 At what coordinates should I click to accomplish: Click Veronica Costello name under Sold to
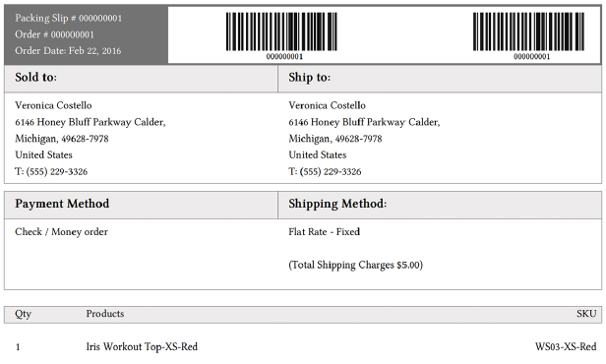pyautogui.click(x=53, y=105)
